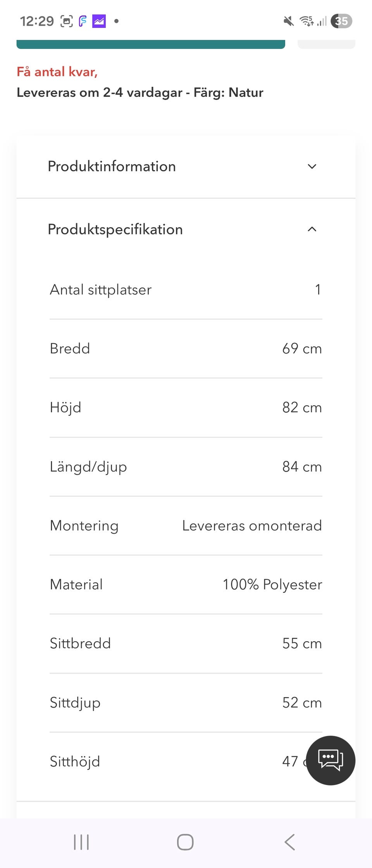Image resolution: width=372 pixels, height=868 pixels.
Task: Tap the mobile signal strength bars
Action: coord(322,21)
